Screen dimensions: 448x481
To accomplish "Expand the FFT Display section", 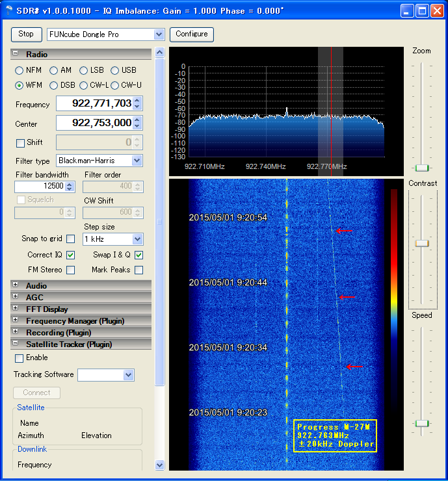I will click(16, 309).
